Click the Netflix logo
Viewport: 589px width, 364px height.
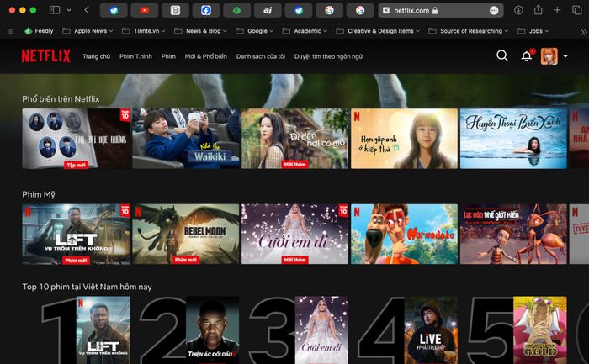tap(45, 56)
